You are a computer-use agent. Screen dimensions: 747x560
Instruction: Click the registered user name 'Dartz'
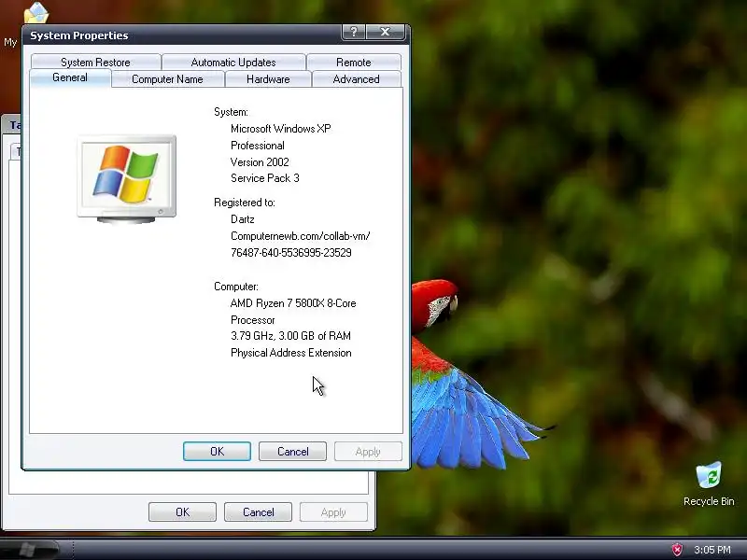pyautogui.click(x=243, y=219)
